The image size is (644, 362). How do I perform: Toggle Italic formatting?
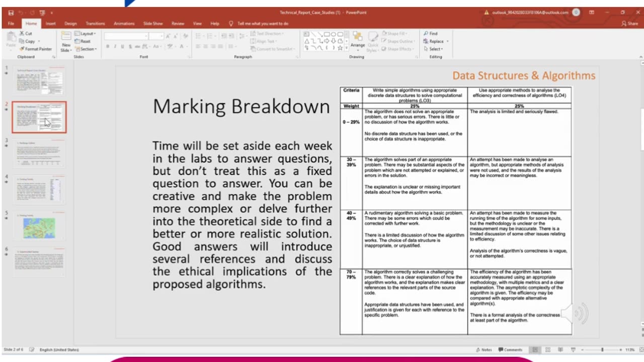tap(115, 46)
